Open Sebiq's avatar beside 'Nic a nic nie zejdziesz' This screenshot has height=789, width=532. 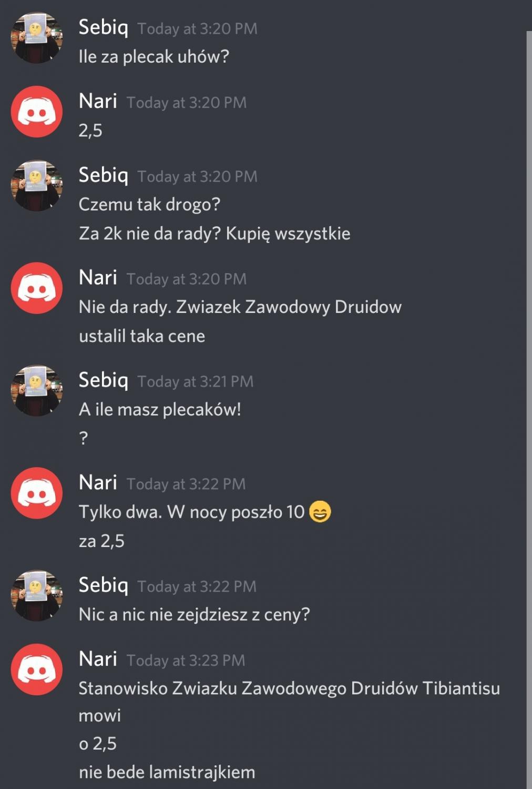point(37,596)
